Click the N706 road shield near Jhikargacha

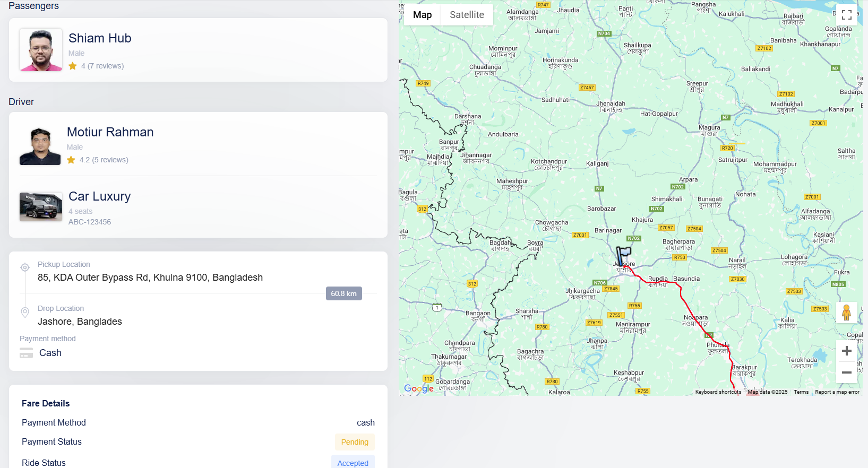[x=600, y=283]
